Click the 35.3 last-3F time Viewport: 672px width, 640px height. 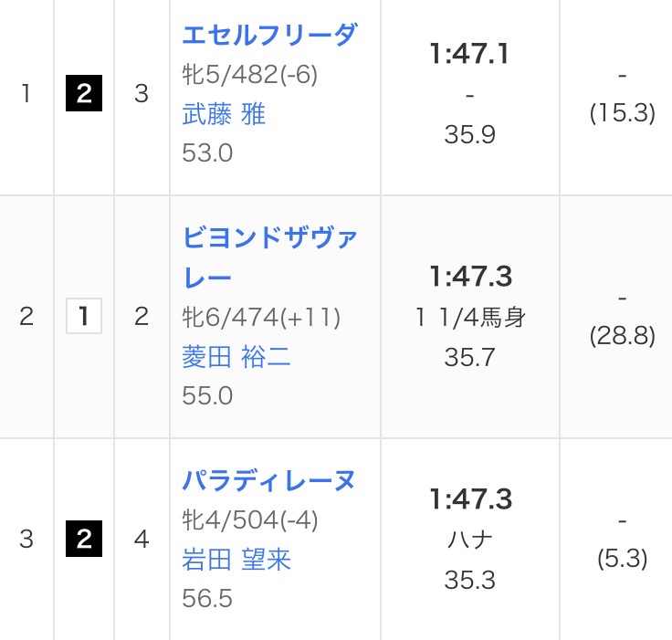(x=470, y=580)
